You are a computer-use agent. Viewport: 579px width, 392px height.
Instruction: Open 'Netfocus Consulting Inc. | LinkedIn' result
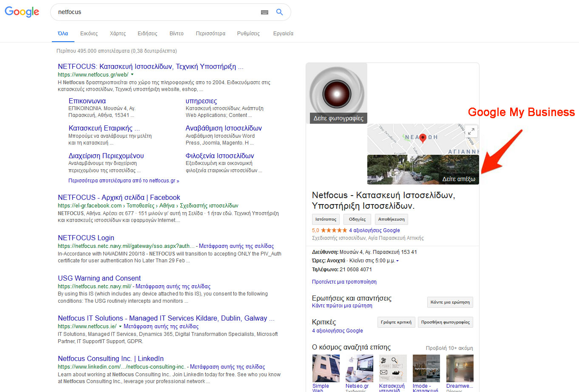(111, 359)
